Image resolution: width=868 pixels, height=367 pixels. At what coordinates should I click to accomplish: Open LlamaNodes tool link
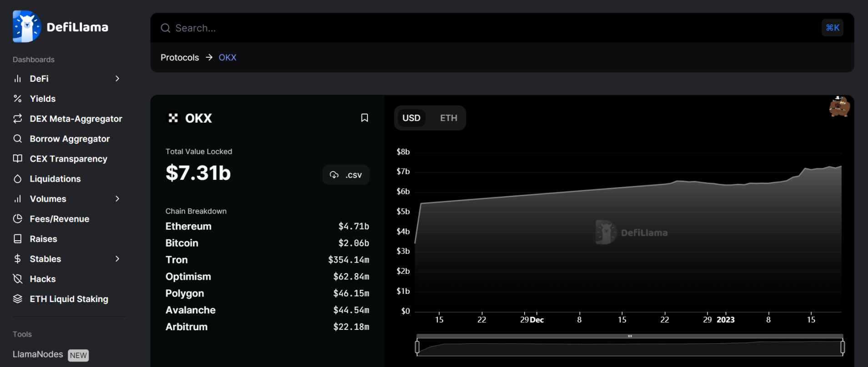point(38,354)
